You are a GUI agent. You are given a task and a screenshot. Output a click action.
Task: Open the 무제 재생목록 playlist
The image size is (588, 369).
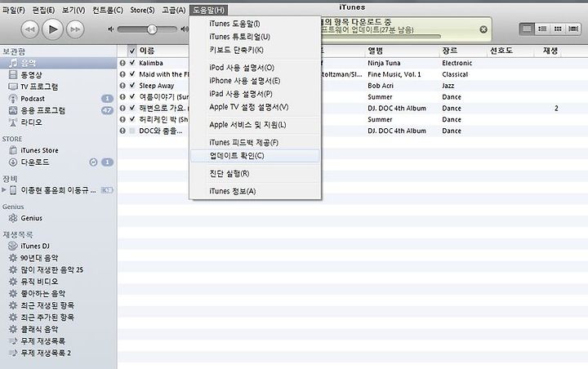click(x=42, y=341)
